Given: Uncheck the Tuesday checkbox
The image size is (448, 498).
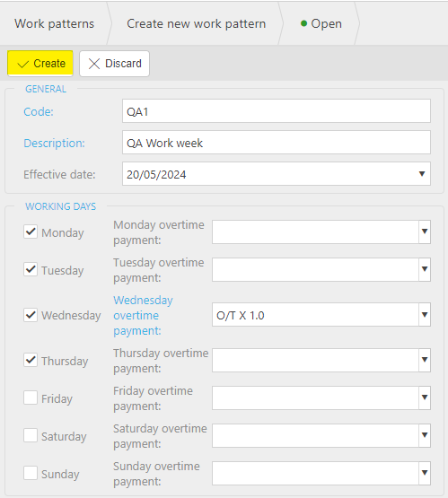Looking at the screenshot, I should [x=31, y=269].
